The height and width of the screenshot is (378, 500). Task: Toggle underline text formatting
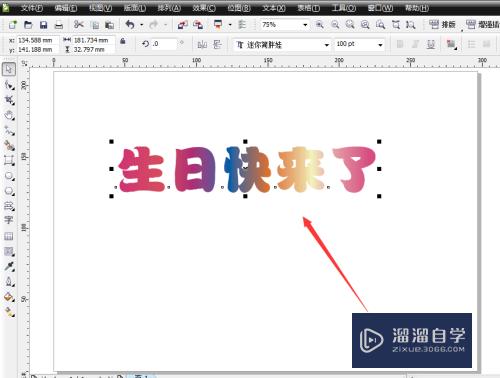(431, 44)
